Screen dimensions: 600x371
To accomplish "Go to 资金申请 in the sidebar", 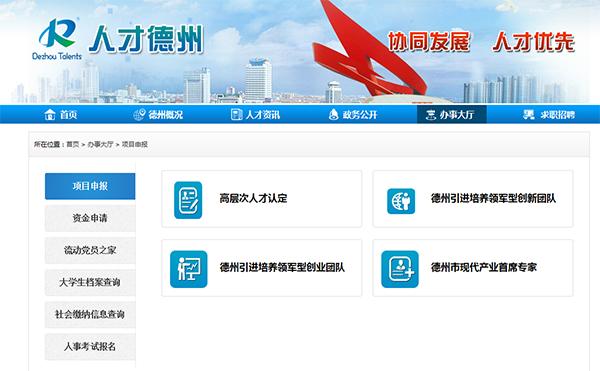I will pos(90,218).
